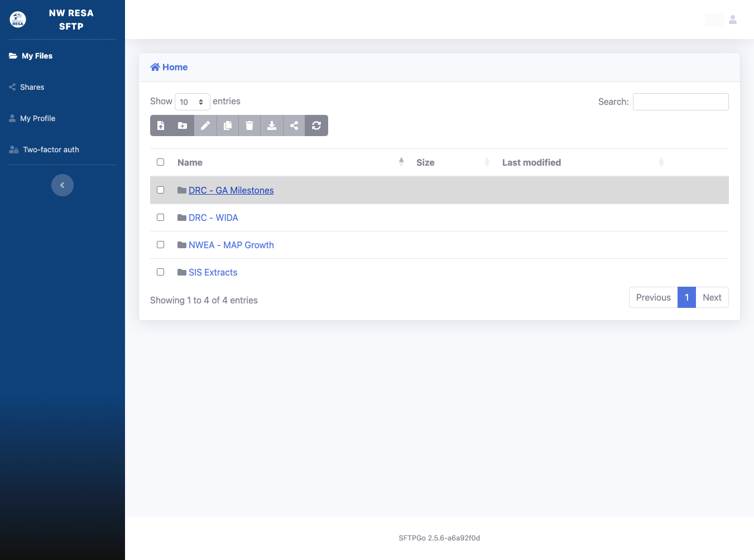Open the DRC - GA Milestones folder link

pyautogui.click(x=231, y=190)
